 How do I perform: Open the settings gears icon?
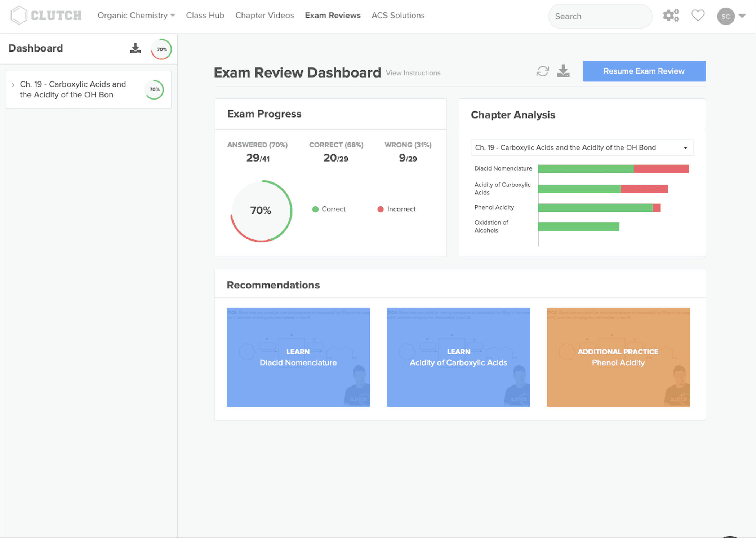[671, 16]
